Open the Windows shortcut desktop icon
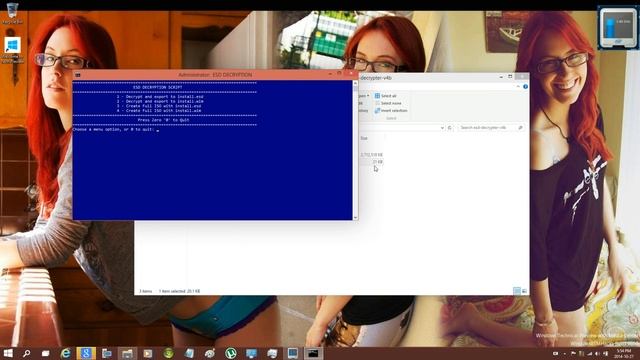The height and width of the screenshot is (360, 640). (x=12, y=50)
